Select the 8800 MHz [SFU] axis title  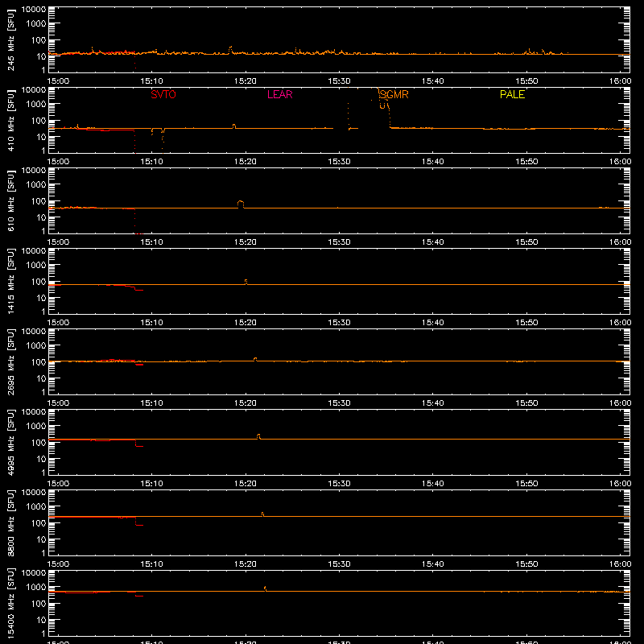click(11, 522)
